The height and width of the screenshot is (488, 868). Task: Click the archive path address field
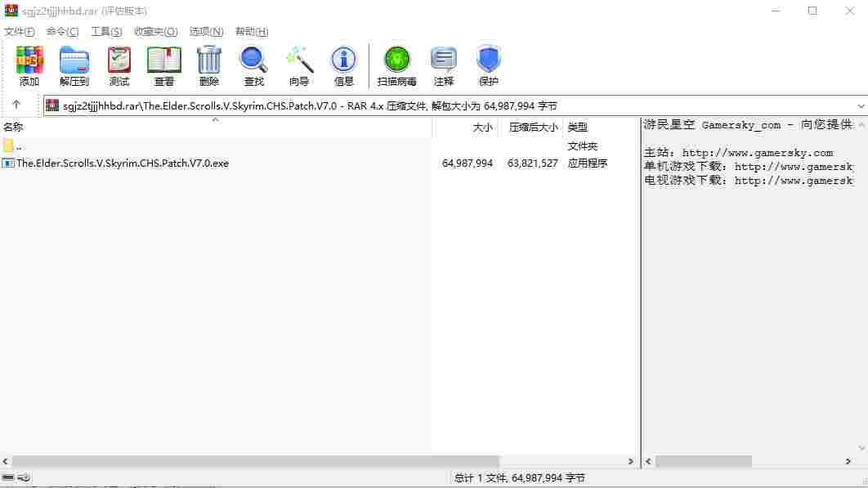455,105
